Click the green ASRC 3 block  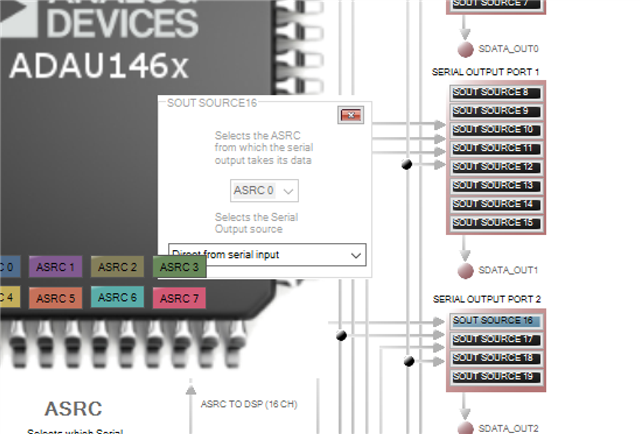pos(179,267)
